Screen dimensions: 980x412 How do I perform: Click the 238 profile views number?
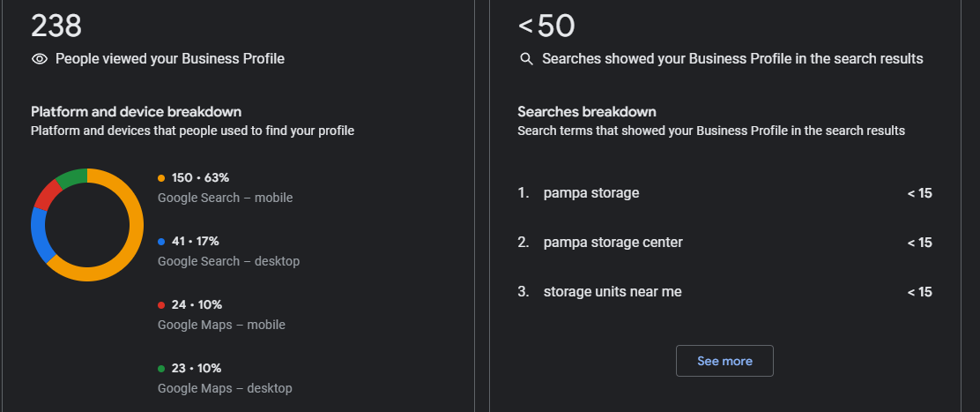click(56, 26)
